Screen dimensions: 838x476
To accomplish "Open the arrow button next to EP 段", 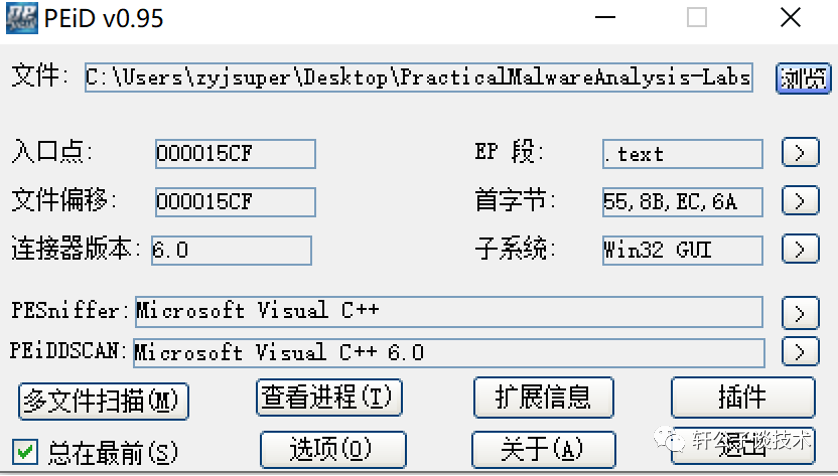I will 800,152.
